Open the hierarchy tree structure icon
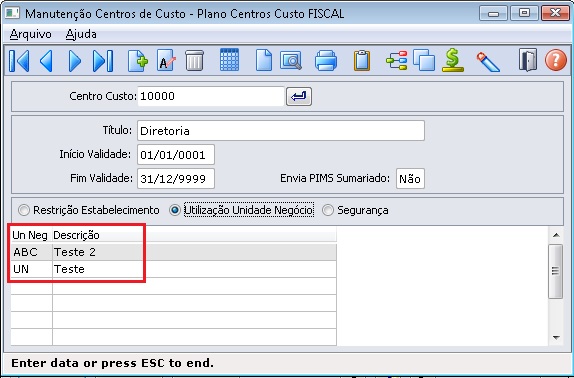574x378 pixels. (x=396, y=60)
